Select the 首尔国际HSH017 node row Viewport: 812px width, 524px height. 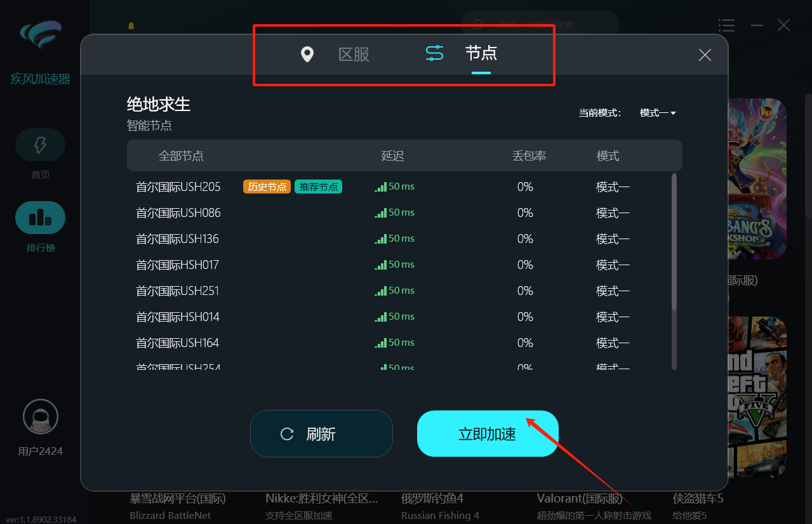click(x=178, y=265)
